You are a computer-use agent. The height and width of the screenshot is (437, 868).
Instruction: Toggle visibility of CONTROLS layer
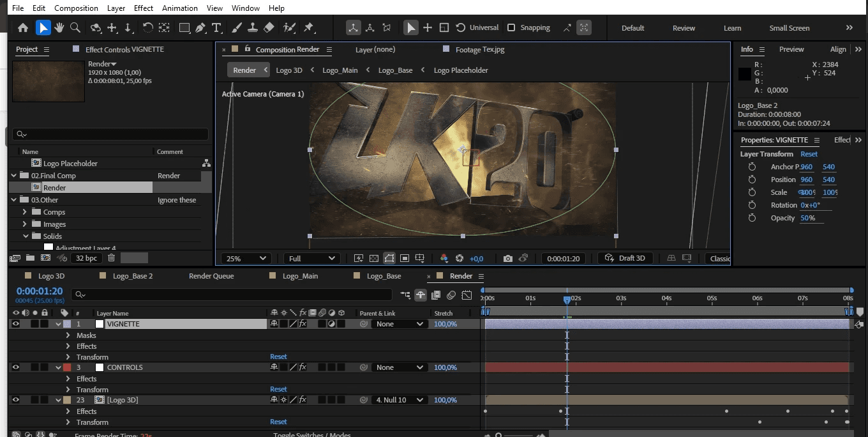pyautogui.click(x=16, y=367)
